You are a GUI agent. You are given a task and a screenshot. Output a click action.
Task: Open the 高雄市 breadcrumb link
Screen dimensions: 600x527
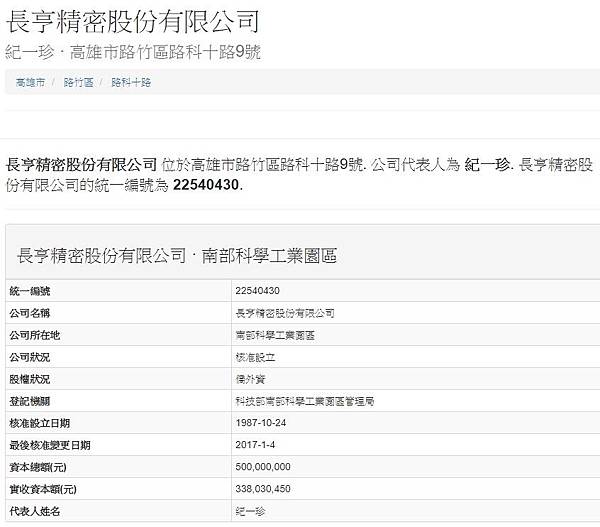coord(30,82)
